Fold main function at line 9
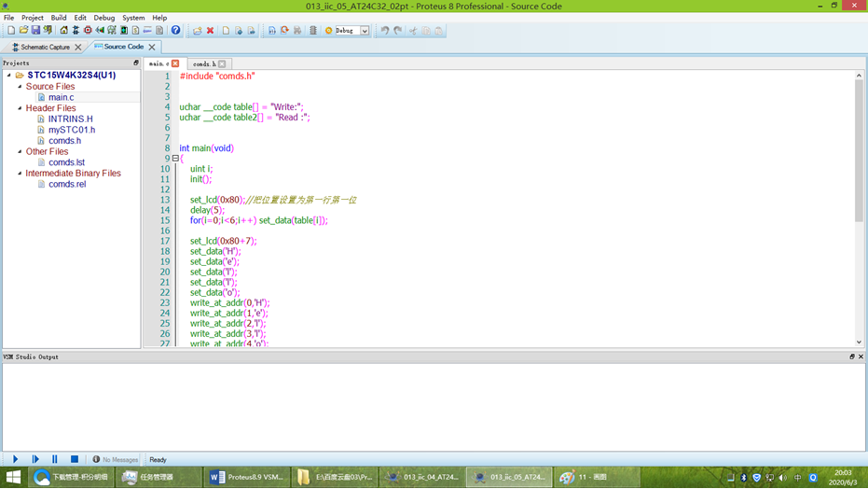 (x=175, y=159)
